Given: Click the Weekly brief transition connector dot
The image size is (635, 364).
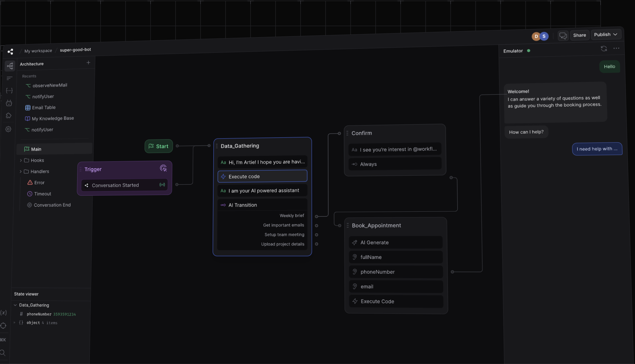Looking at the screenshot, I should pyautogui.click(x=317, y=216).
